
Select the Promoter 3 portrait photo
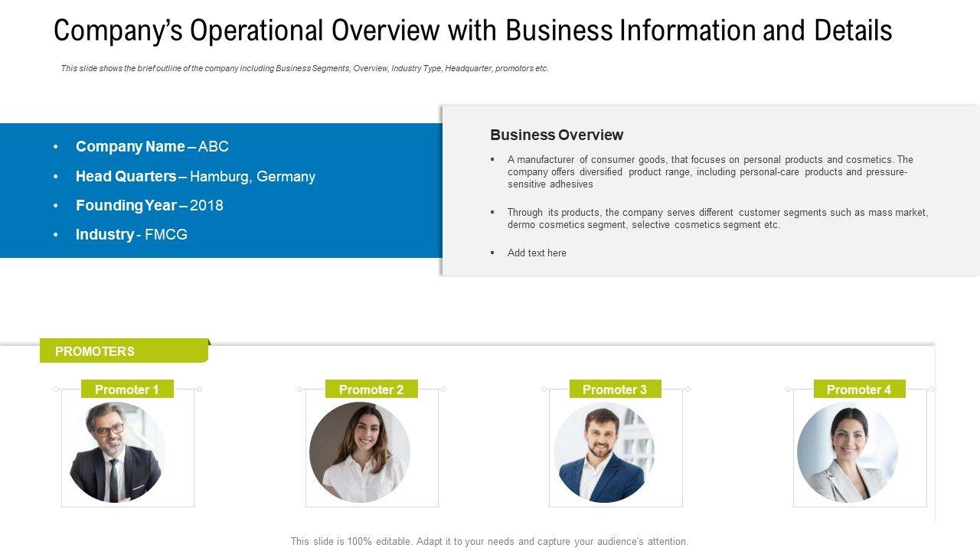tap(603, 452)
